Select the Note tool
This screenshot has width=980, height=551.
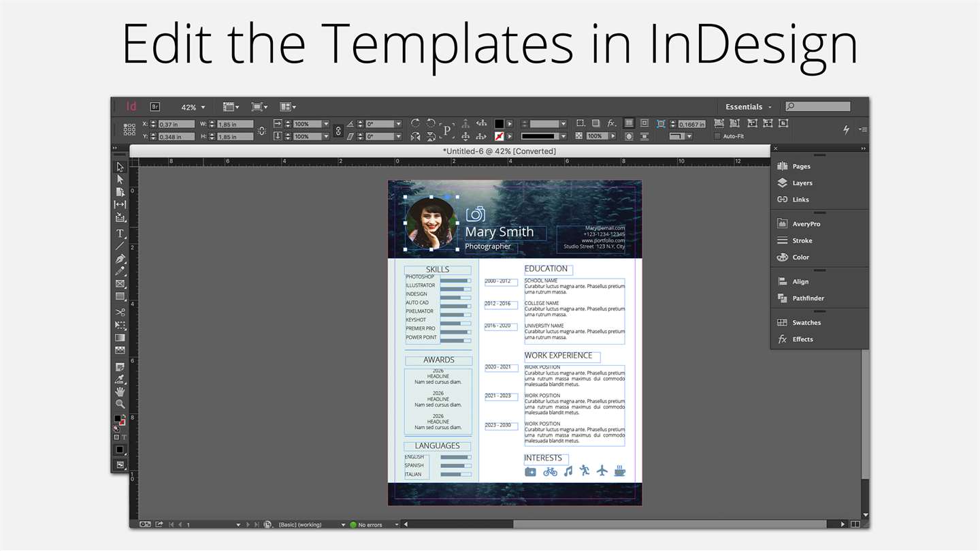(120, 367)
